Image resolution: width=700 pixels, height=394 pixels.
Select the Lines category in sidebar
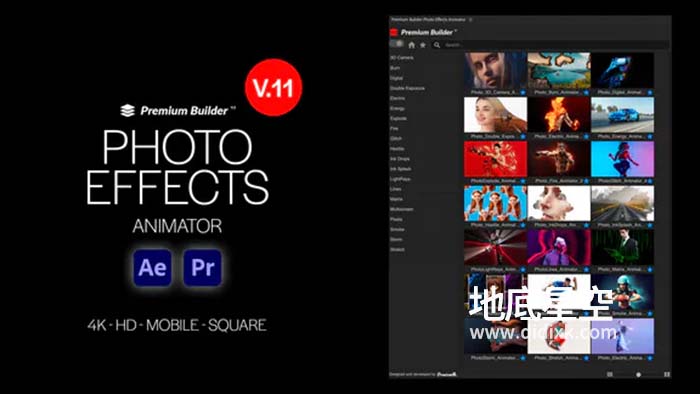click(396, 189)
